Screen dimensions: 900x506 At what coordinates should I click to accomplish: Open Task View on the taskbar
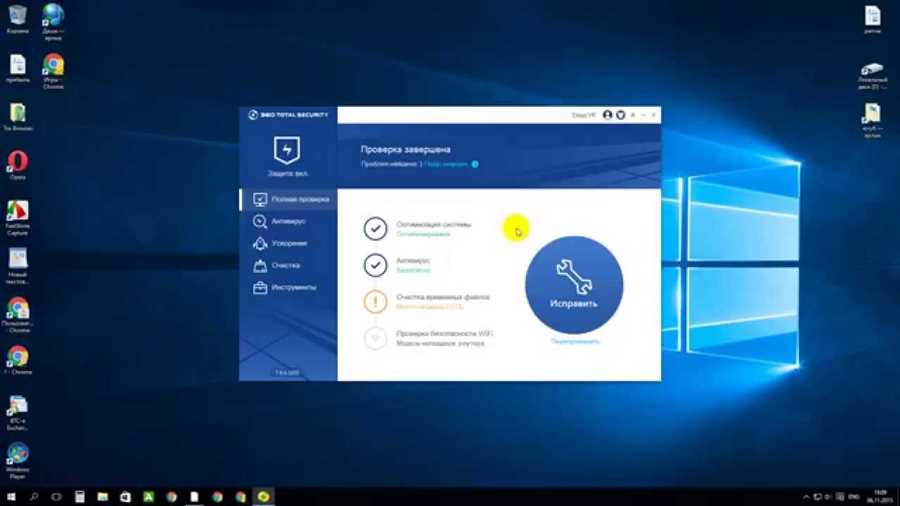pyautogui.click(x=56, y=497)
